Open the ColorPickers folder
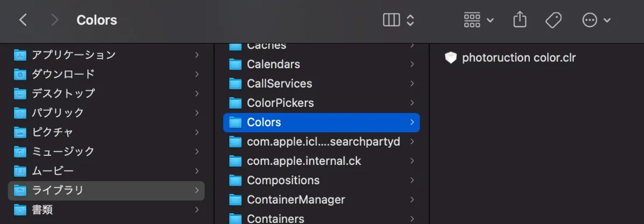Screen dimensions: 644x224 (x=280, y=103)
